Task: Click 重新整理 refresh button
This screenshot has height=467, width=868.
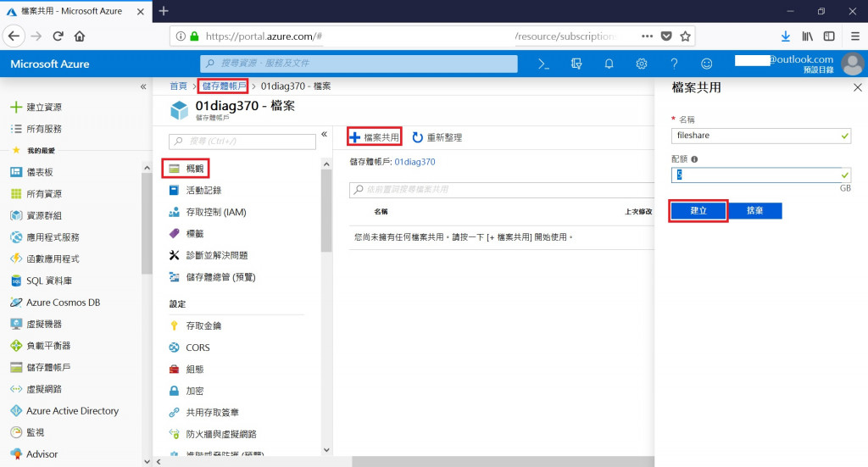Action: coord(437,137)
